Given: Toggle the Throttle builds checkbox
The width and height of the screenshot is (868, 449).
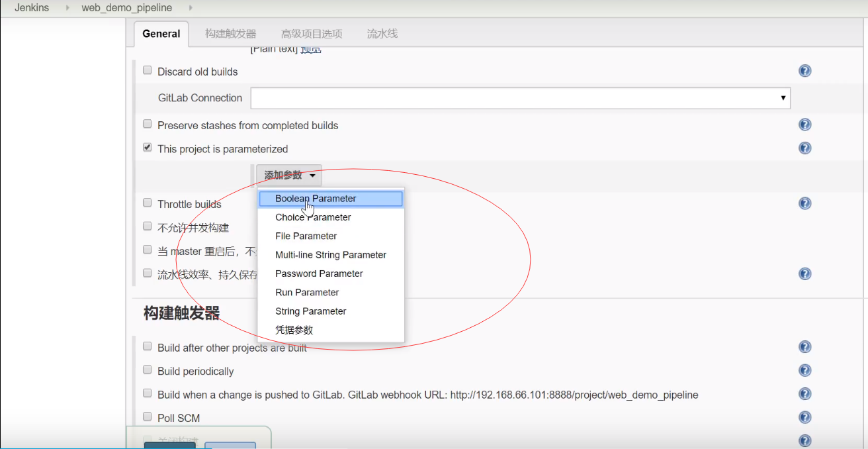Looking at the screenshot, I should coord(148,203).
